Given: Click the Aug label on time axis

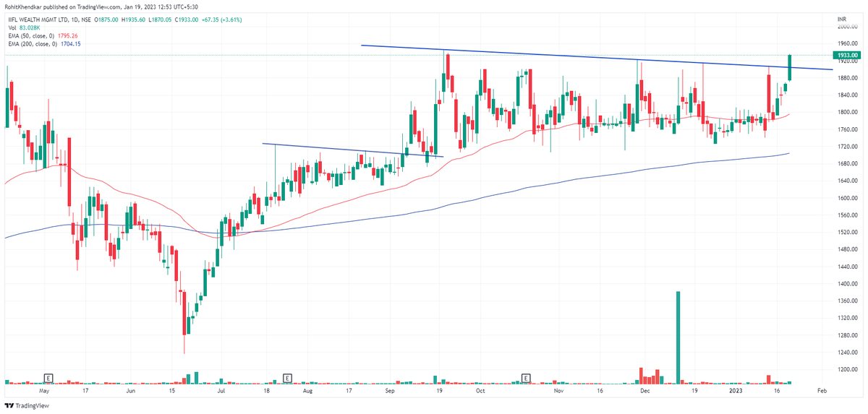Looking at the screenshot, I should click(308, 389).
